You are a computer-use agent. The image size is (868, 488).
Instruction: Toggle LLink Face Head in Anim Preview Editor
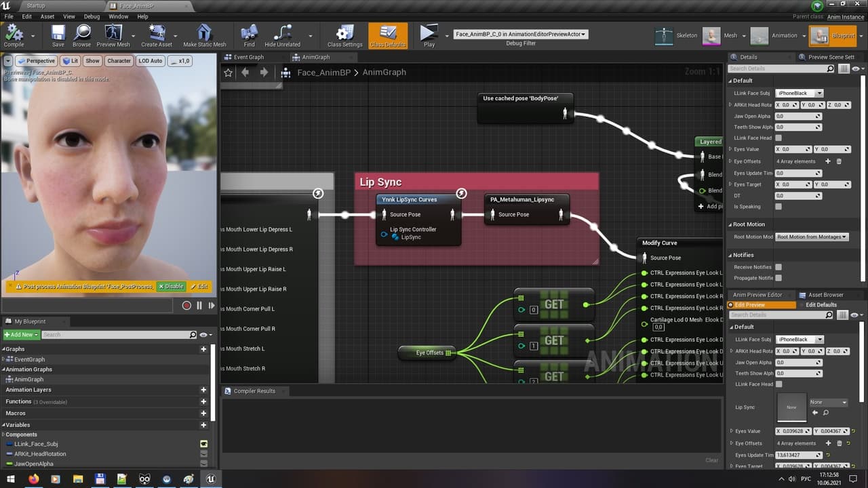pos(778,384)
